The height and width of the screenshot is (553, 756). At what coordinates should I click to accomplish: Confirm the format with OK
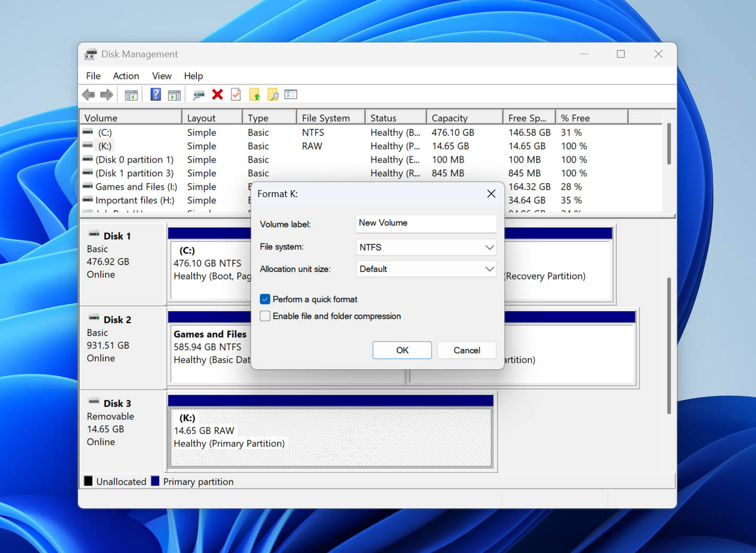tap(402, 350)
